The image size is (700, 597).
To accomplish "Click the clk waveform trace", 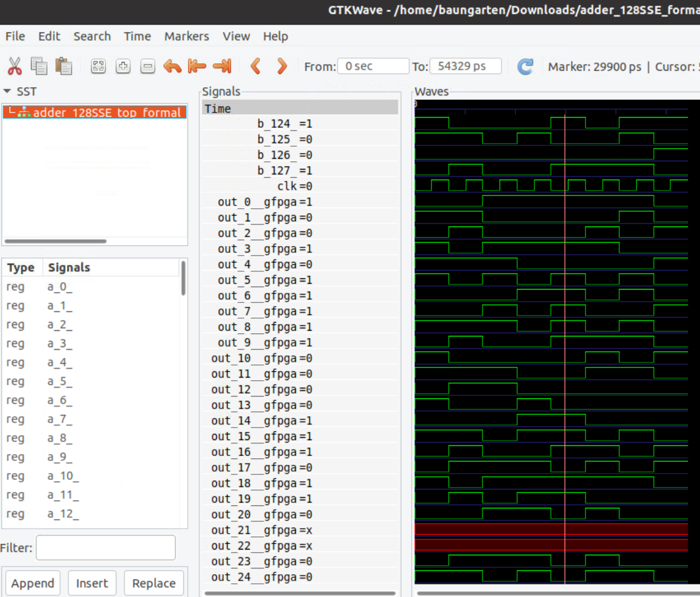I will [551, 185].
